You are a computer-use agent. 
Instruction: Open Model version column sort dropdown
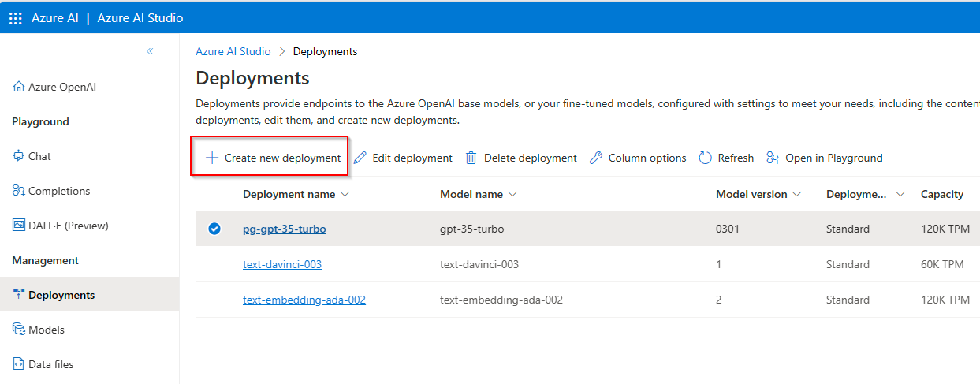point(796,195)
